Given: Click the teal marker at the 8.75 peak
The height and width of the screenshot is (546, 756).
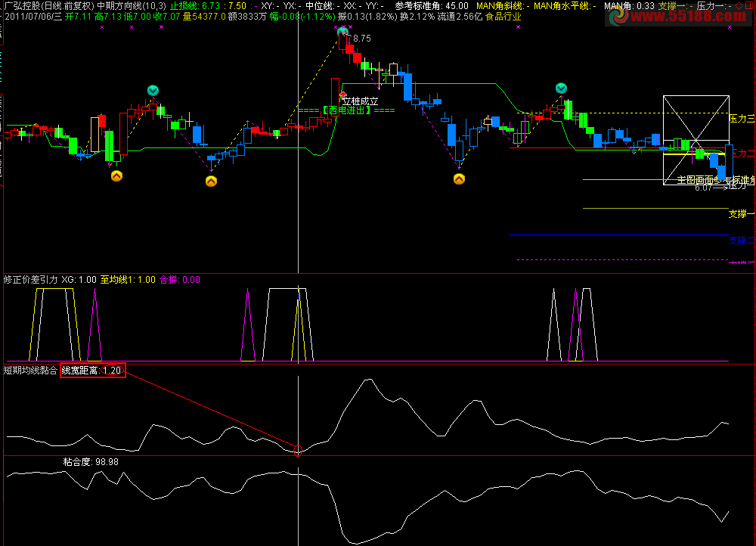Looking at the screenshot, I should pyautogui.click(x=342, y=31).
